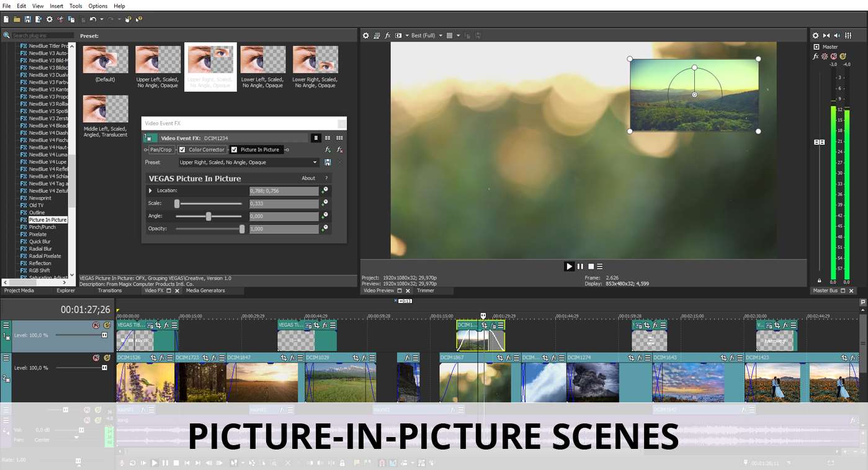Animate the Location parameter keyframe icon

[324, 191]
